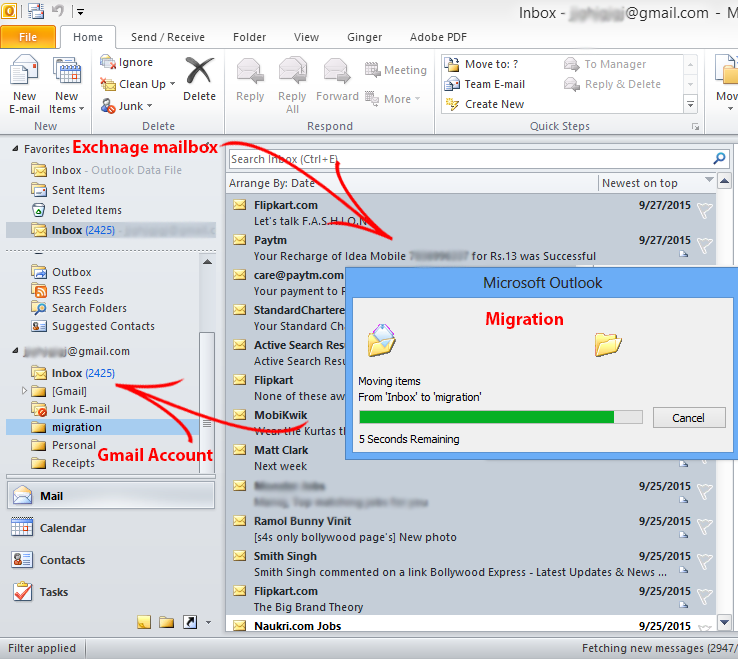
Task: Expand the [Gmail] folder
Action: [24, 391]
